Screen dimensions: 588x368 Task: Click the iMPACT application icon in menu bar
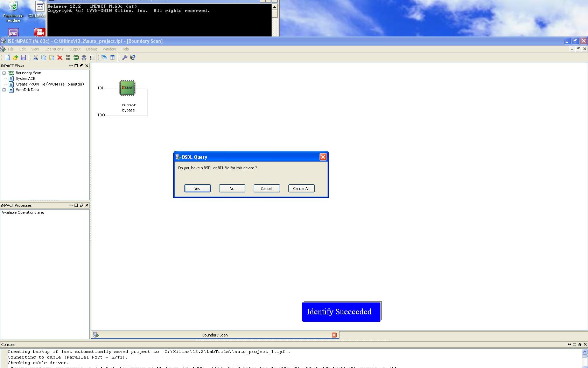point(3,49)
